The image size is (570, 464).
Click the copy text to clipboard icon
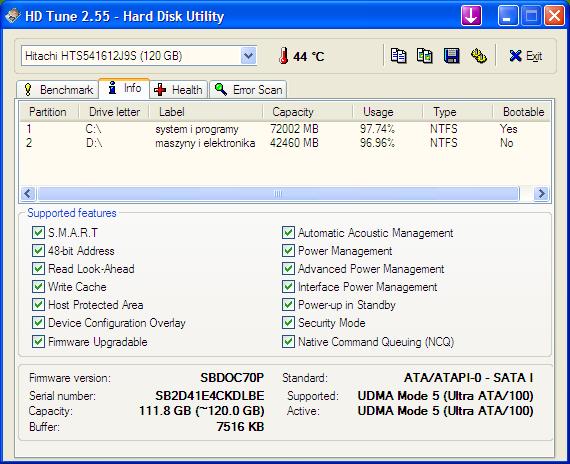click(398, 56)
